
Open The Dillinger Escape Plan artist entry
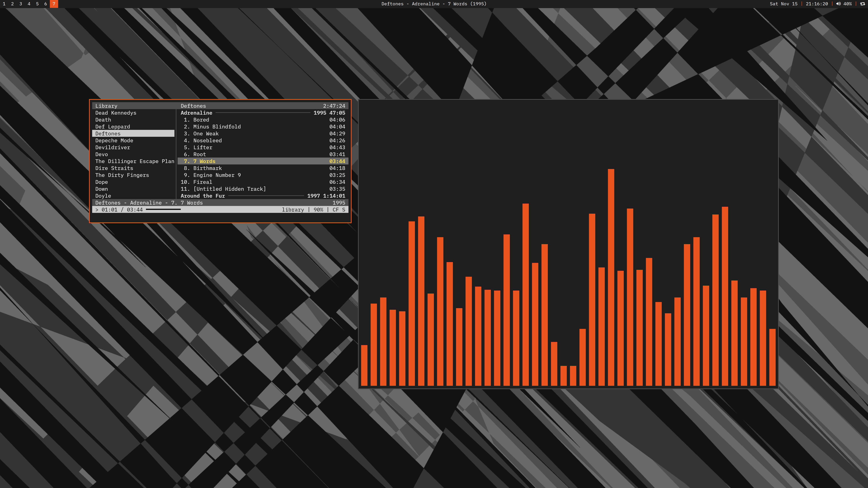[x=134, y=161]
